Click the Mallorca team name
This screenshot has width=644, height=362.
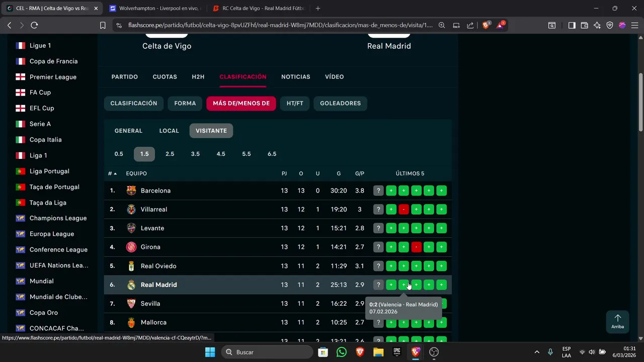coord(153,322)
